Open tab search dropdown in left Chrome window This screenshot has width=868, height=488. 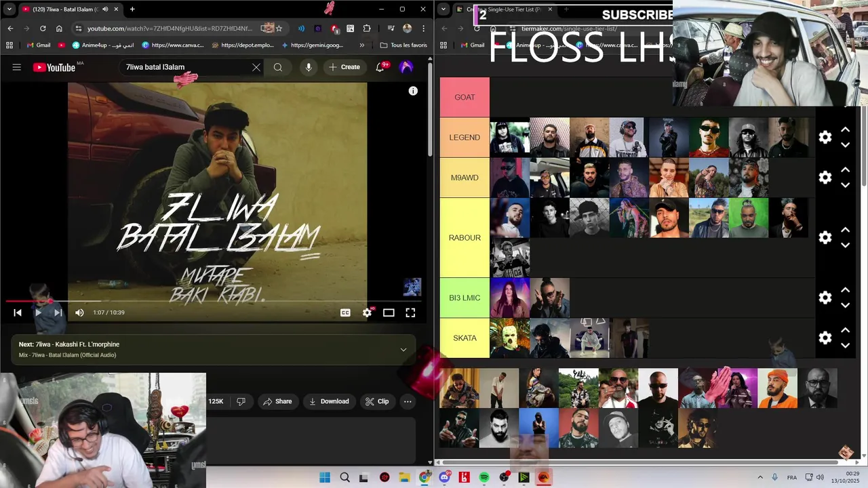[x=9, y=9]
